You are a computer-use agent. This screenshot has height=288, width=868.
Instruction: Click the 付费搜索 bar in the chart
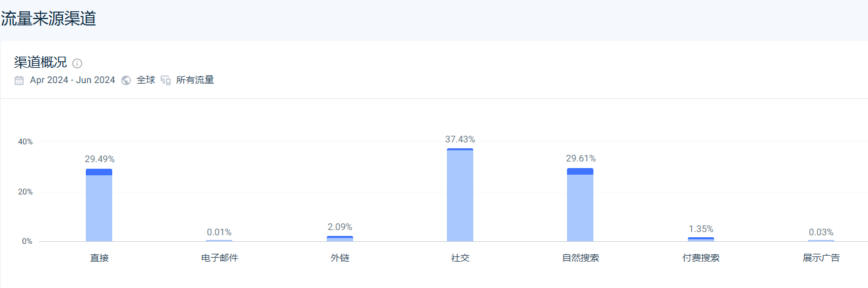point(701,239)
